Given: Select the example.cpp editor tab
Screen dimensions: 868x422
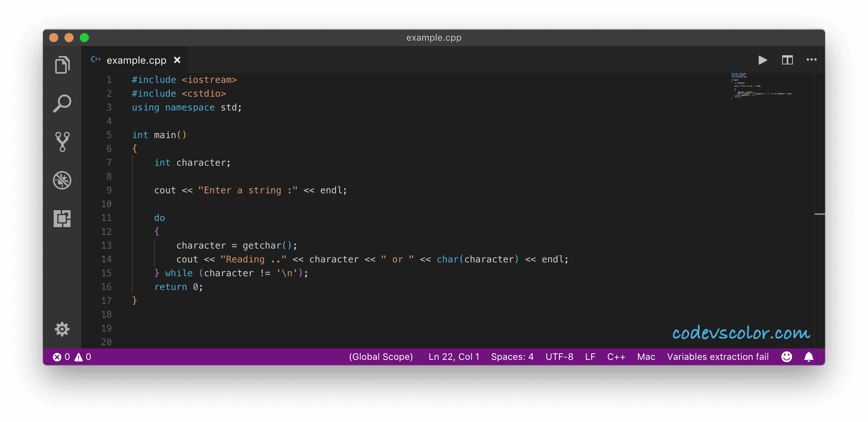Looking at the screenshot, I should [x=136, y=60].
